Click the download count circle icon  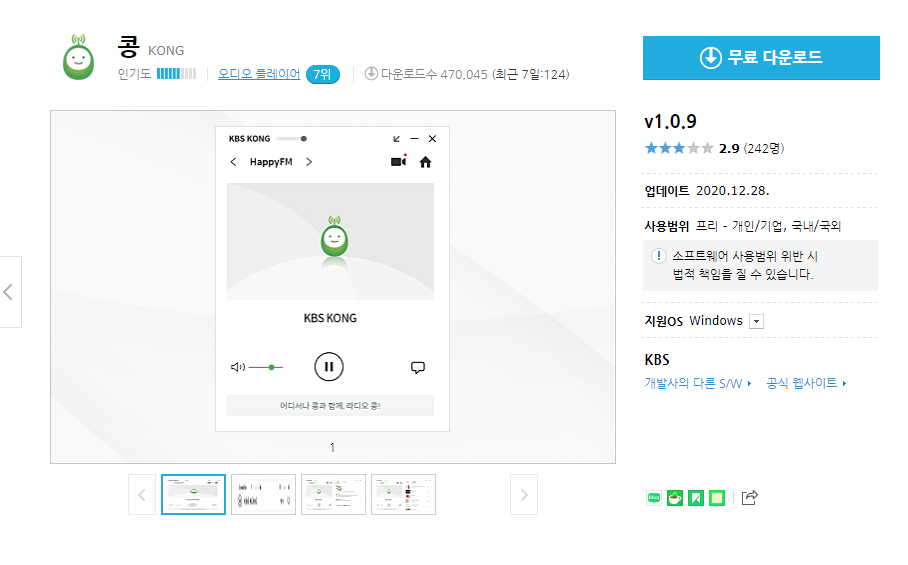[371, 74]
